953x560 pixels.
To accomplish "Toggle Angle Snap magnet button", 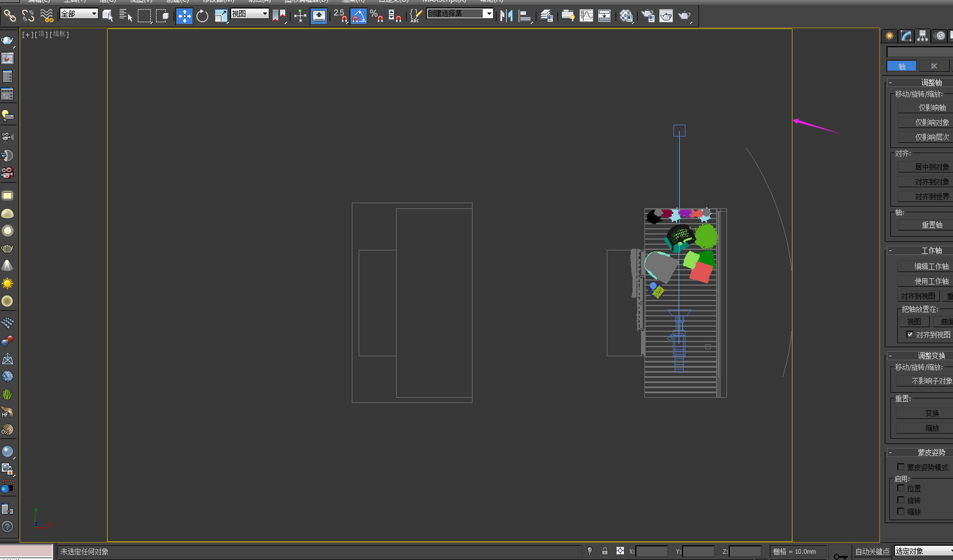I will click(x=358, y=15).
